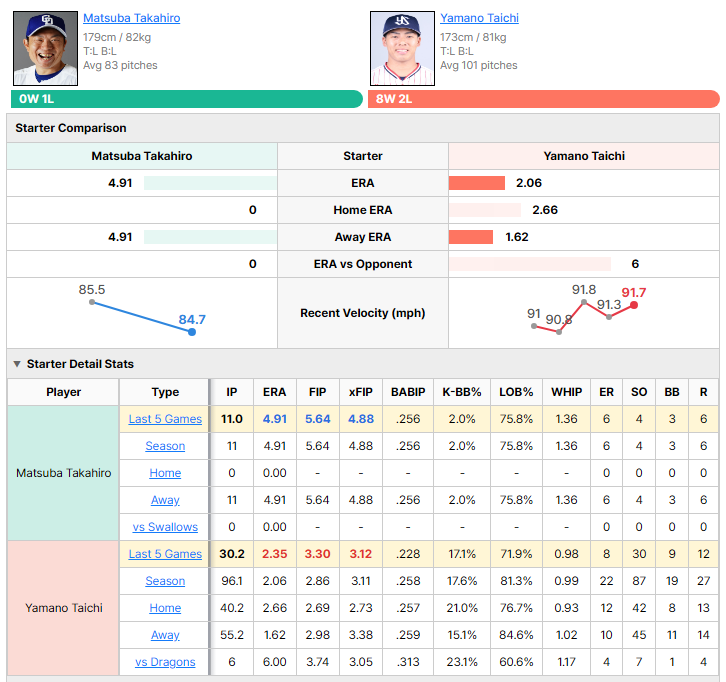Open Matsuba's Home stats link
The height and width of the screenshot is (682, 726).
pyautogui.click(x=165, y=473)
